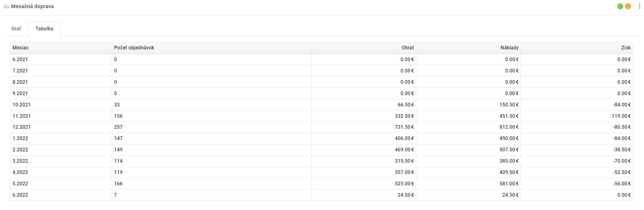Click the green circle indicator

(620, 6)
